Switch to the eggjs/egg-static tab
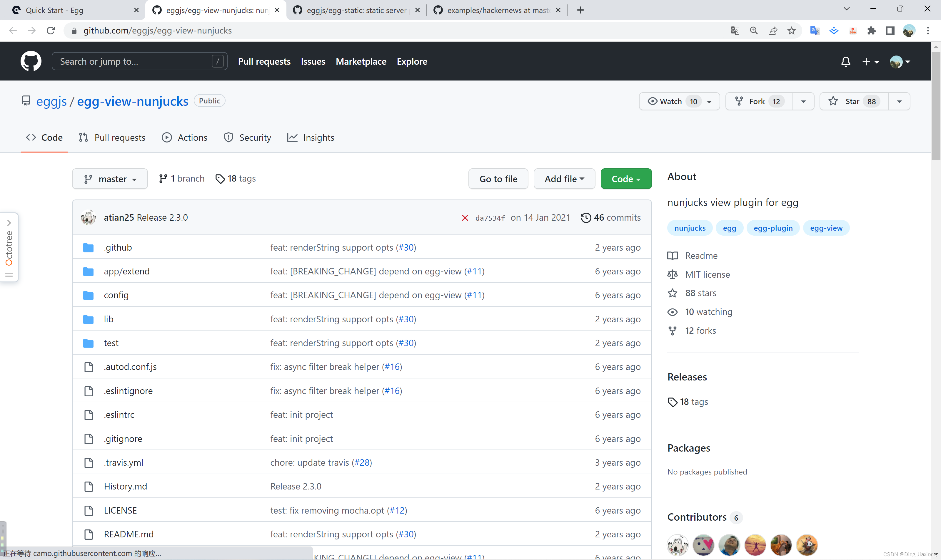 (x=356, y=10)
